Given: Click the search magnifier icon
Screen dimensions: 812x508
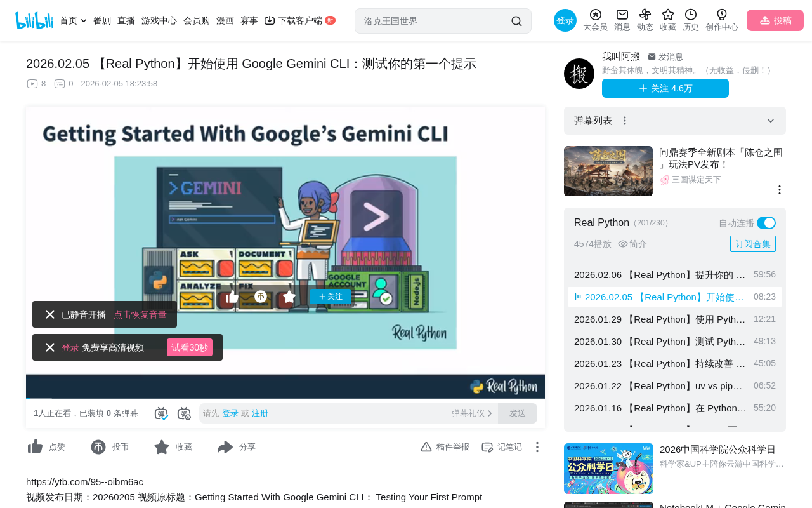Looking at the screenshot, I should [517, 21].
